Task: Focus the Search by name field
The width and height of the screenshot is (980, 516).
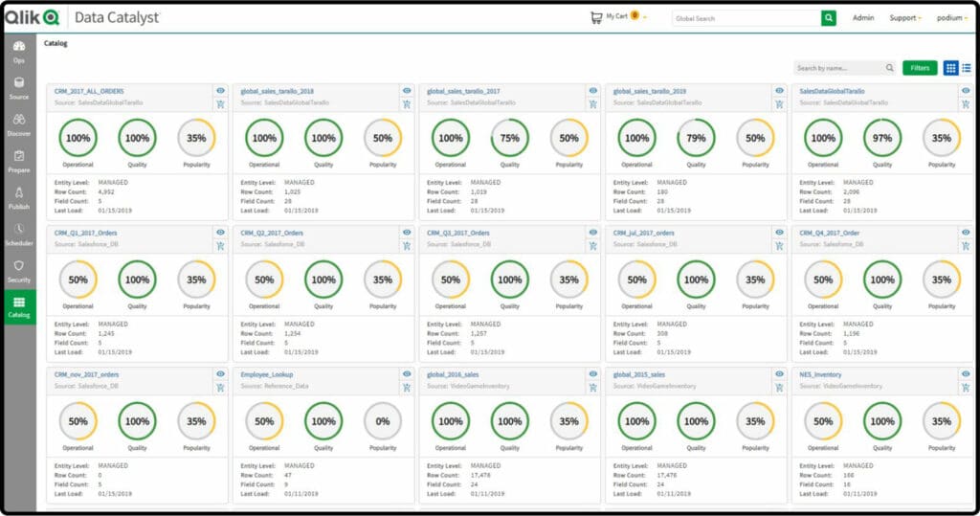Action: [838, 68]
